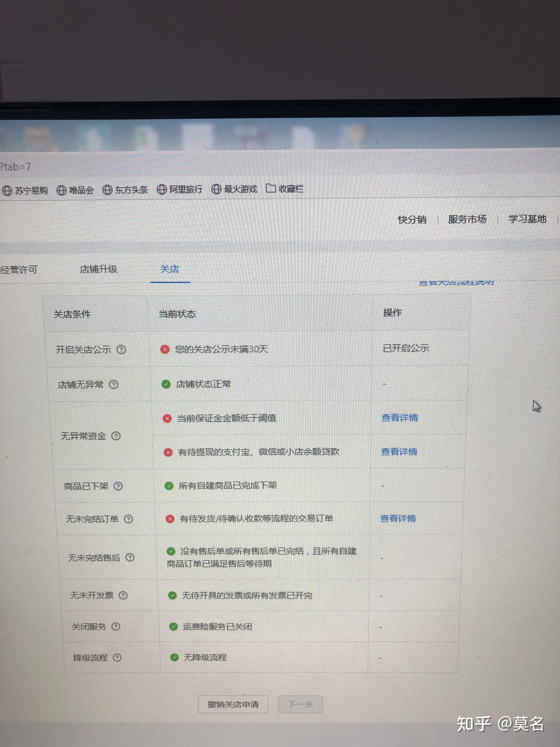Open the 阿里旅行 bookmark
This screenshot has width=560, height=747.
180,190
